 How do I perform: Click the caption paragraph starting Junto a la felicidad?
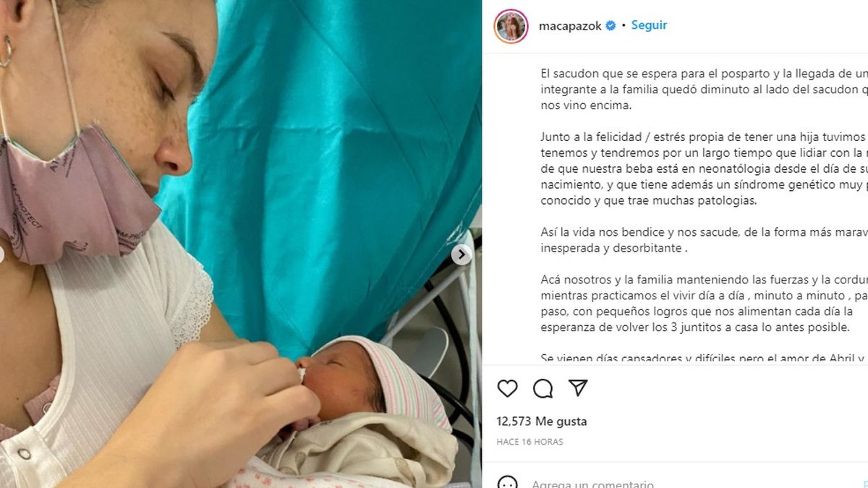click(x=704, y=168)
